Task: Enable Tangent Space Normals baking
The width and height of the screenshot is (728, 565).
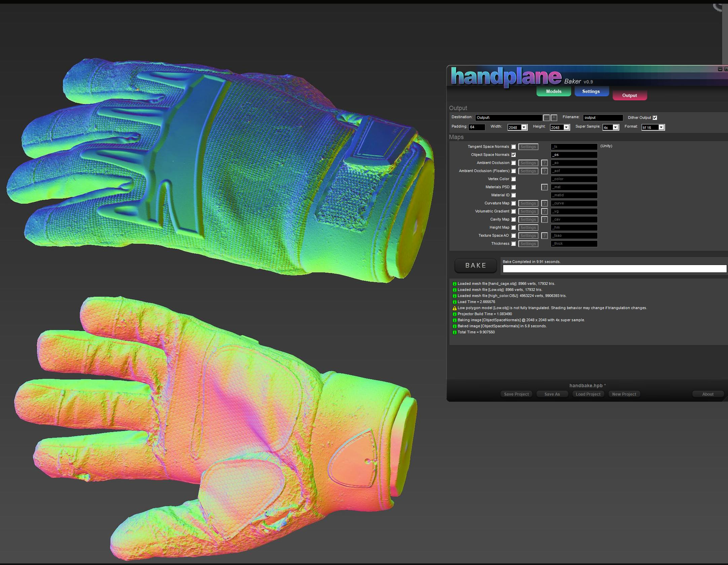Action: 513,146
